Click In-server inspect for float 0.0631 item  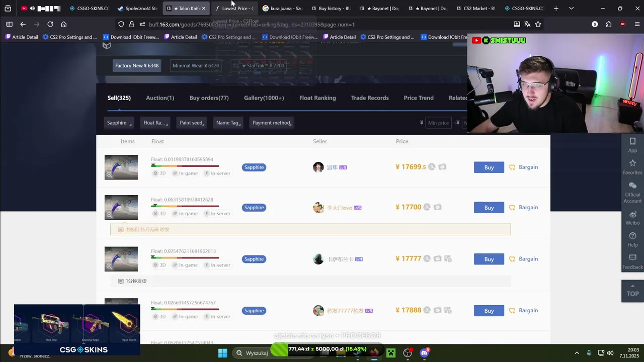tap(217, 214)
